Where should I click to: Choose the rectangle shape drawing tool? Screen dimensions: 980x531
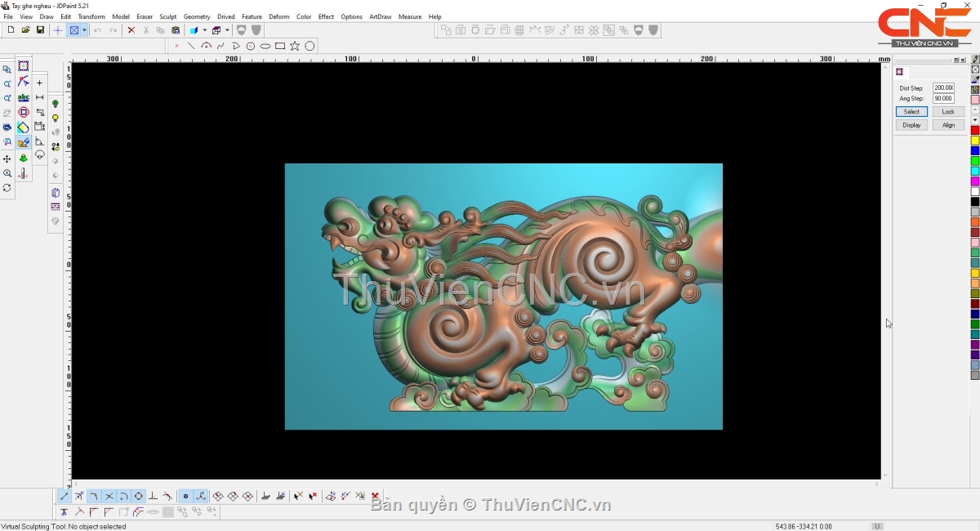pyautogui.click(x=280, y=46)
